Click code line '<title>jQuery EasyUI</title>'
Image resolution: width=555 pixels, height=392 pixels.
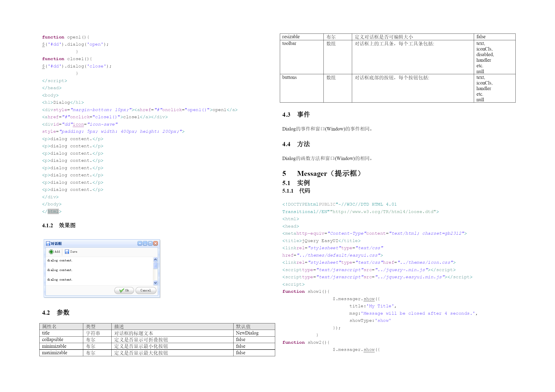pos(321,240)
